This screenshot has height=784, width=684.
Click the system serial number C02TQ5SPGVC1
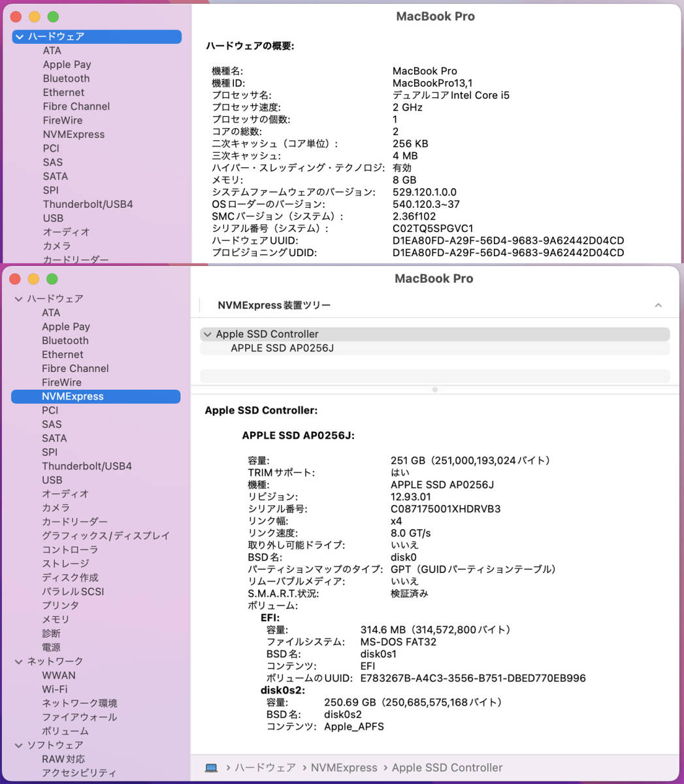click(x=433, y=229)
